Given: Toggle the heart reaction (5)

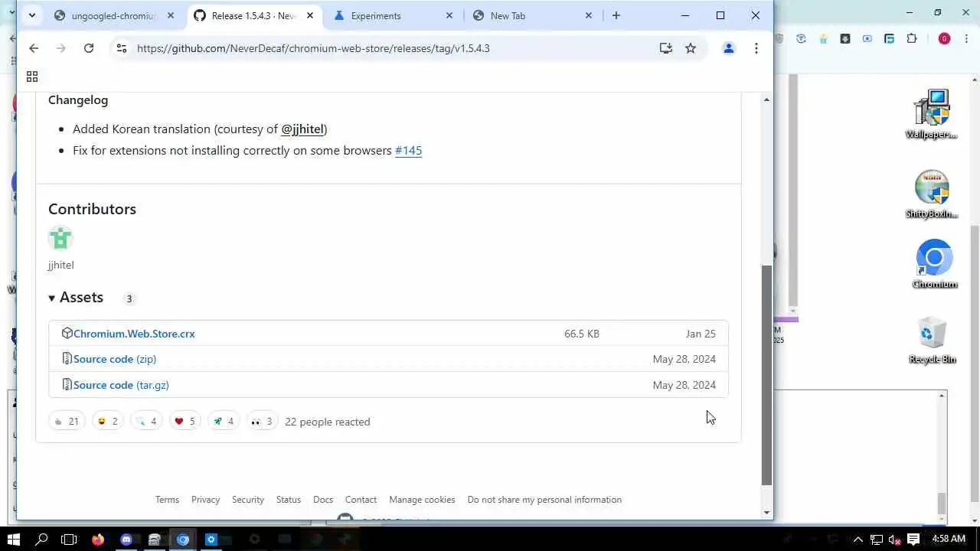Looking at the screenshot, I should [x=185, y=422].
